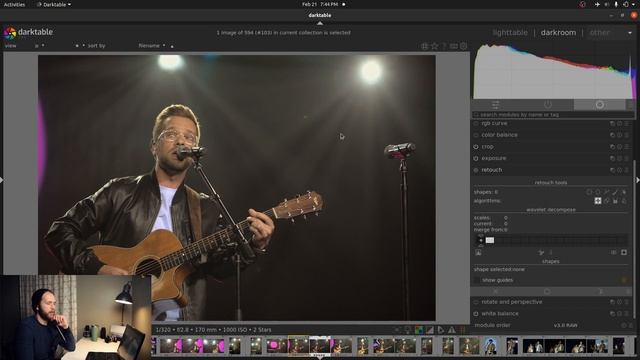Toggle clipping indication triangle icon below image

pyautogui.click(x=430, y=330)
